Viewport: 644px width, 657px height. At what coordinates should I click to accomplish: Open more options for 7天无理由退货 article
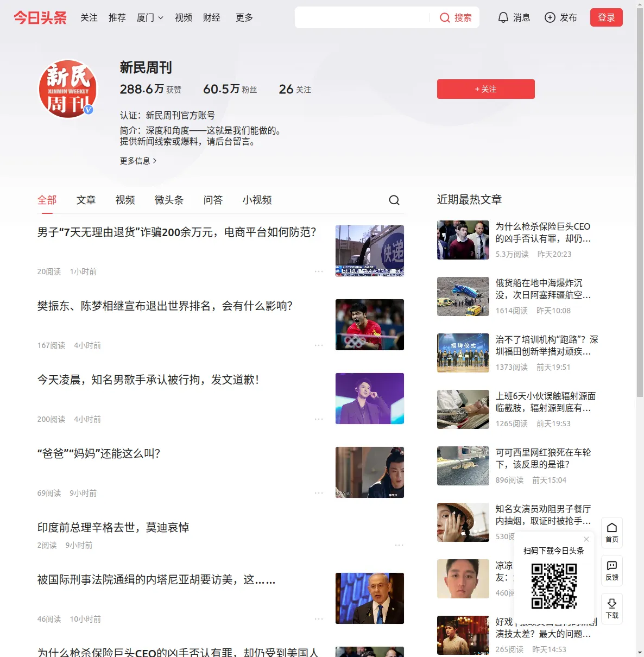click(319, 271)
